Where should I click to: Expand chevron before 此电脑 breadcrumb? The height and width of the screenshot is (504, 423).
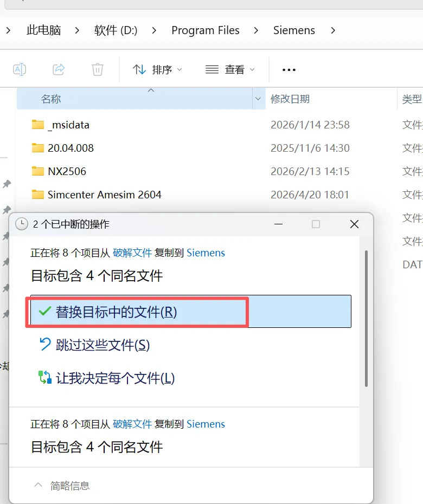8,30
